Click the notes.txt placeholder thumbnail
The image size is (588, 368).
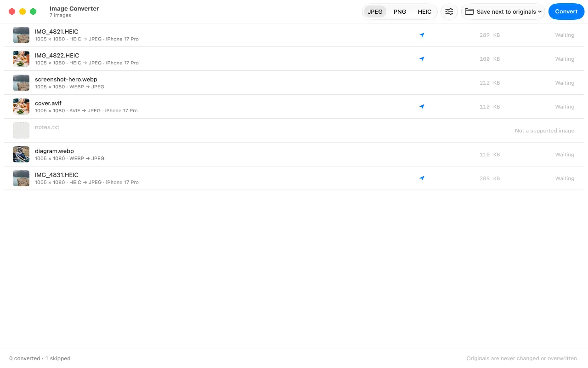[x=21, y=131]
